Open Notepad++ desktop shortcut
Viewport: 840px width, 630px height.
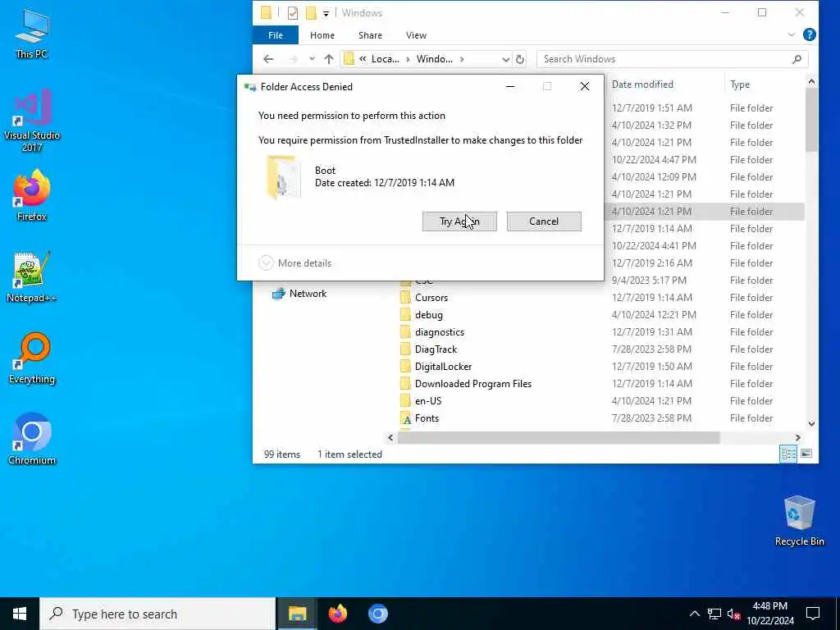point(32,277)
